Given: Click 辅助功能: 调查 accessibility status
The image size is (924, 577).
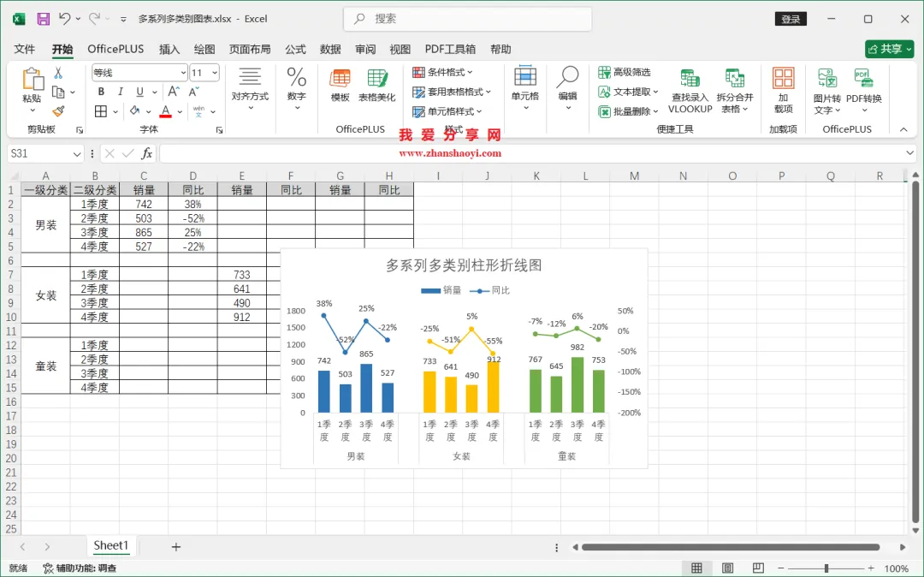Looking at the screenshot, I should [x=80, y=568].
